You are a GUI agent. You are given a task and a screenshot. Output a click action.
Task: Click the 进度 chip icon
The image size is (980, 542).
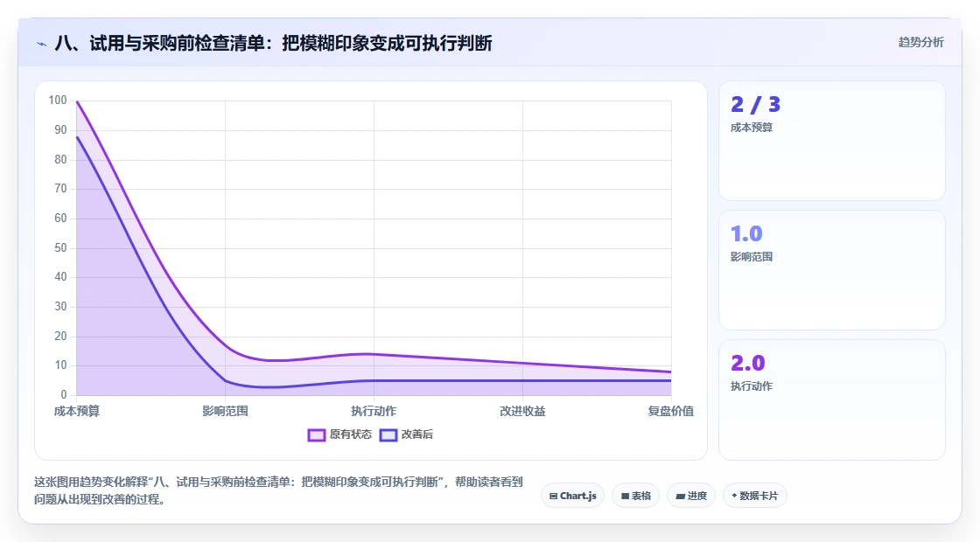pos(681,497)
